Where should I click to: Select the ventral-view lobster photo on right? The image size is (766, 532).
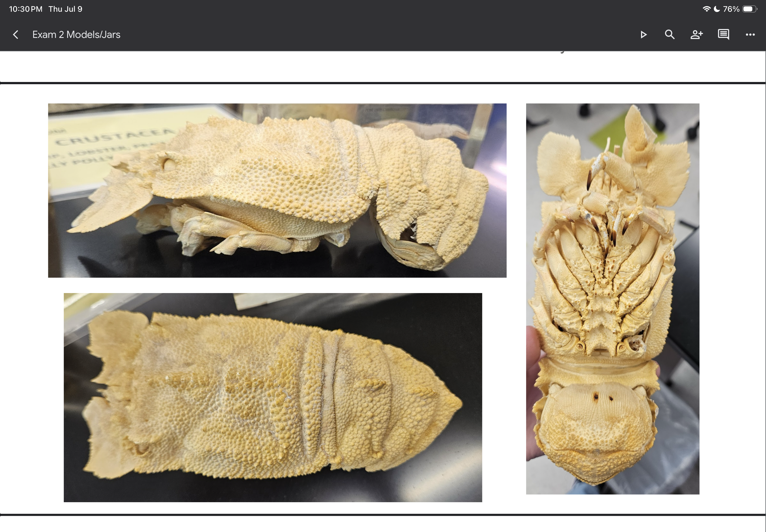(x=613, y=299)
